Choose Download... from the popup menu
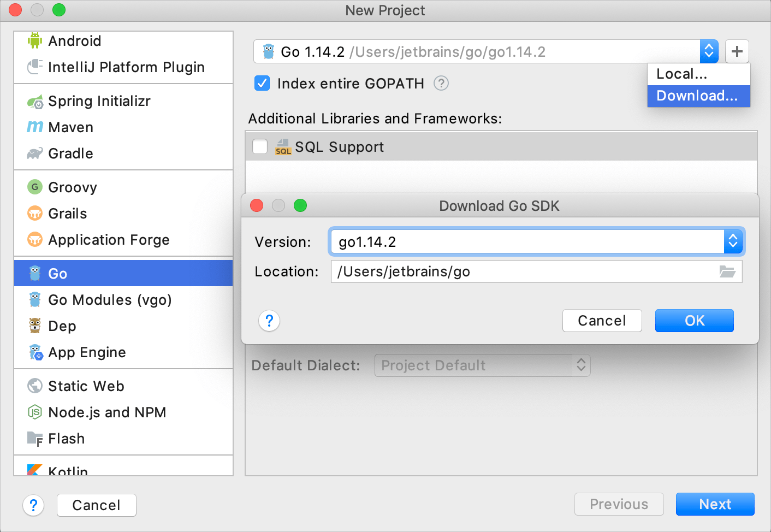Viewport: 771px width, 532px height. [x=699, y=96]
